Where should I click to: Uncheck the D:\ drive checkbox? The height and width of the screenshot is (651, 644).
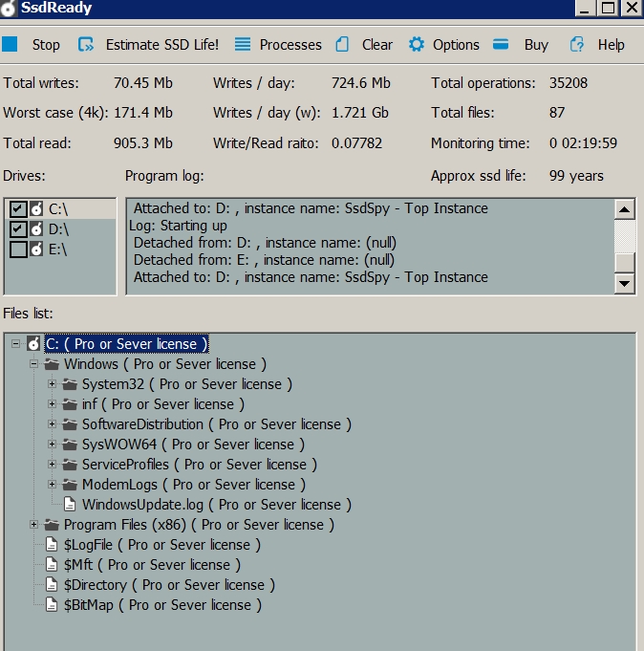pos(18,228)
